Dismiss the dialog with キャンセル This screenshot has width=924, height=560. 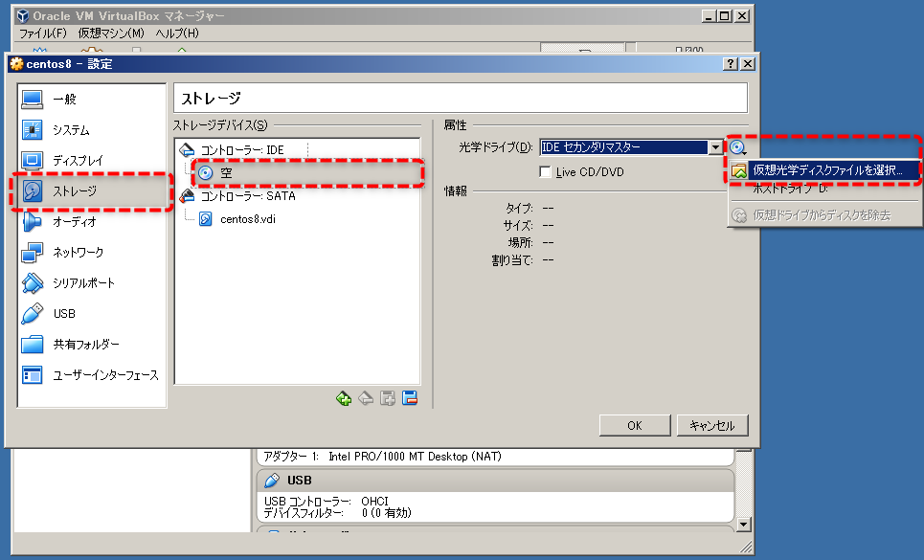pos(712,425)
